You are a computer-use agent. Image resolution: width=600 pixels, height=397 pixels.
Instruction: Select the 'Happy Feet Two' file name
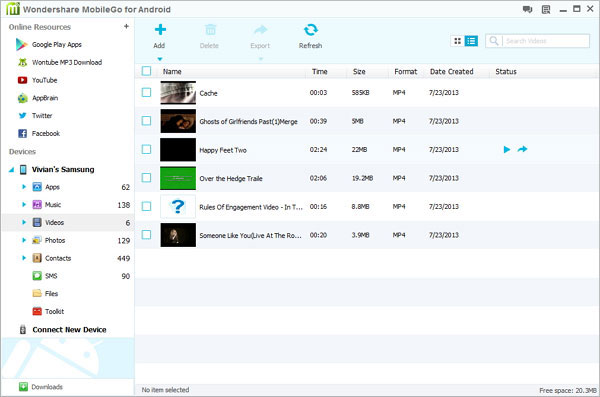(x=223, y=150)
